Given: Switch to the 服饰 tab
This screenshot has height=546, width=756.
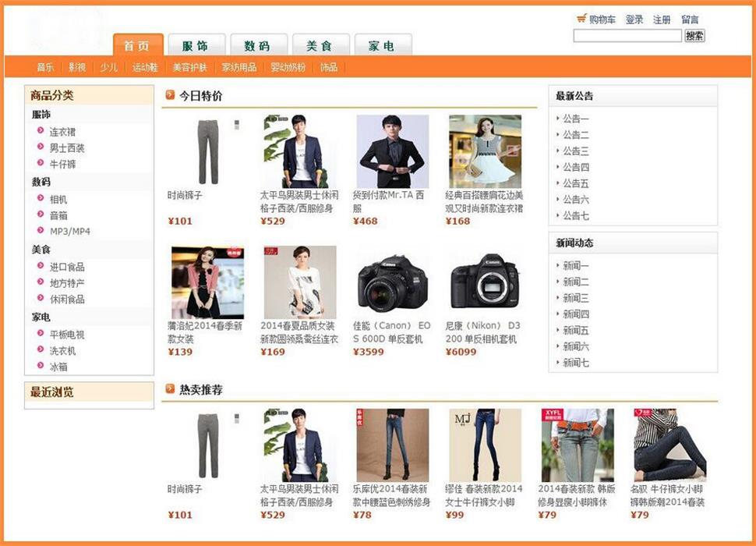Looking at the screenshot, I should pos(196,45).
